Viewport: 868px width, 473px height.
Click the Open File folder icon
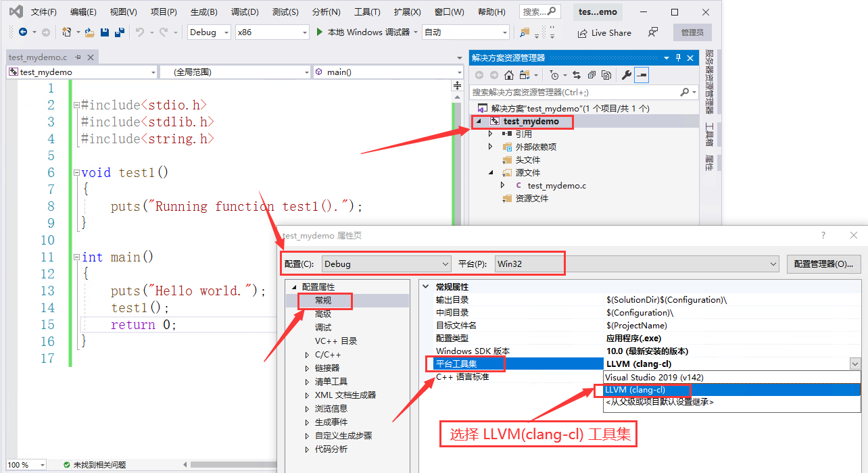89,32
